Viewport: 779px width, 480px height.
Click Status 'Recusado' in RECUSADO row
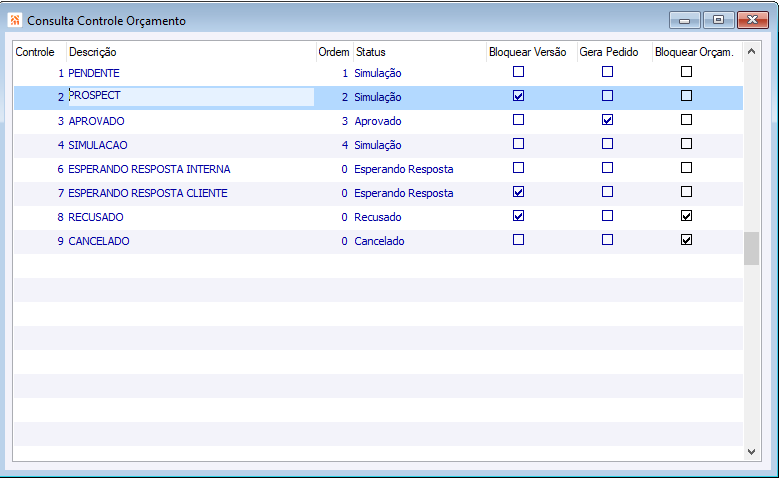(378, 217)
